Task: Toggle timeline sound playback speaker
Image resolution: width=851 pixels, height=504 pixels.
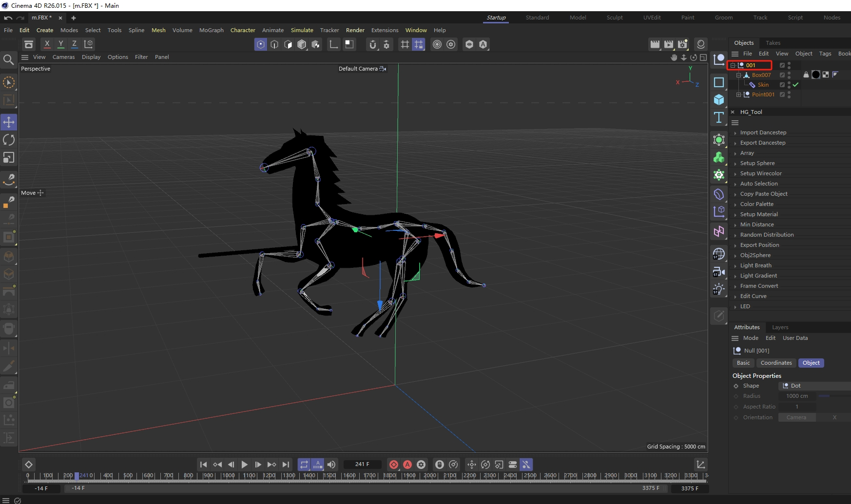Action: pos(331,465)
